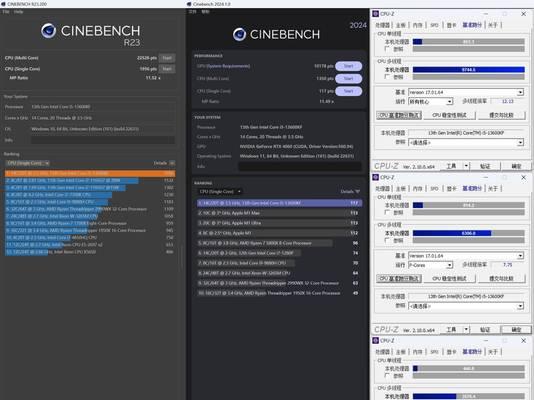Select the Threadripper 1950X row in Cinebench 2024 ranking
The height and width of the screenshot is (400, 534).
point(279,293)
